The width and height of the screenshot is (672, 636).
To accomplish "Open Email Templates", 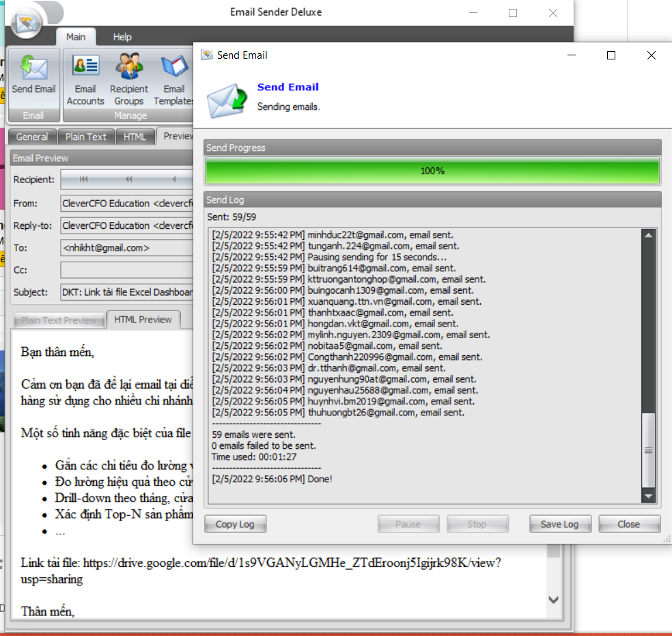I will click(174, 80).
